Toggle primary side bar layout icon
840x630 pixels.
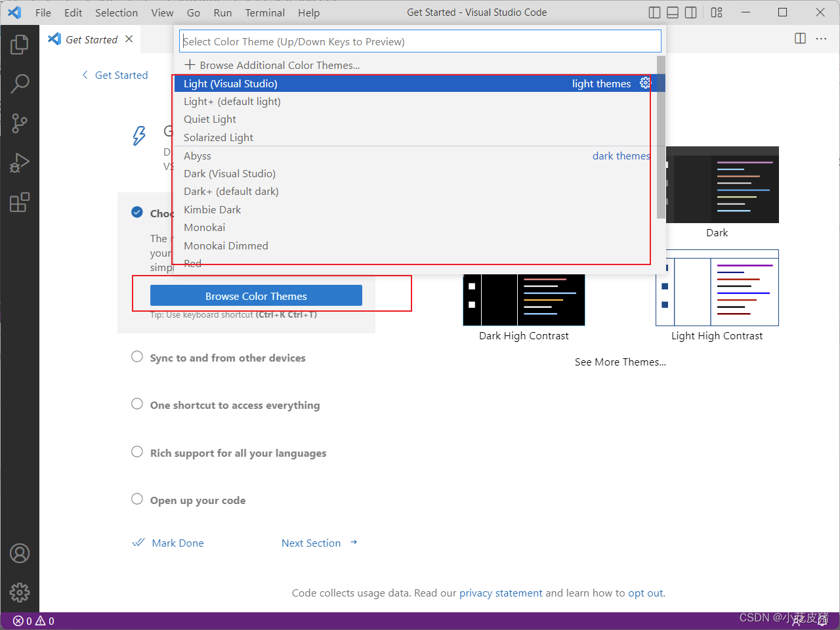(x=654, y=12)
